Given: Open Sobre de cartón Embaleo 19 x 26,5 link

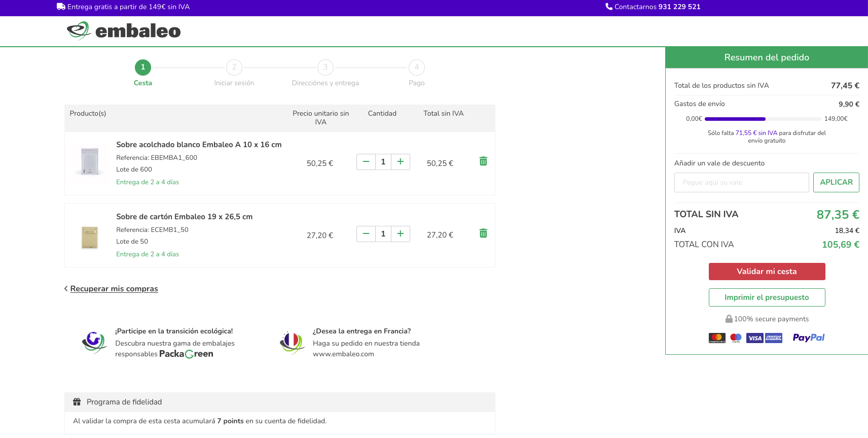Looking at the screenshot, I should coord(184,217).
